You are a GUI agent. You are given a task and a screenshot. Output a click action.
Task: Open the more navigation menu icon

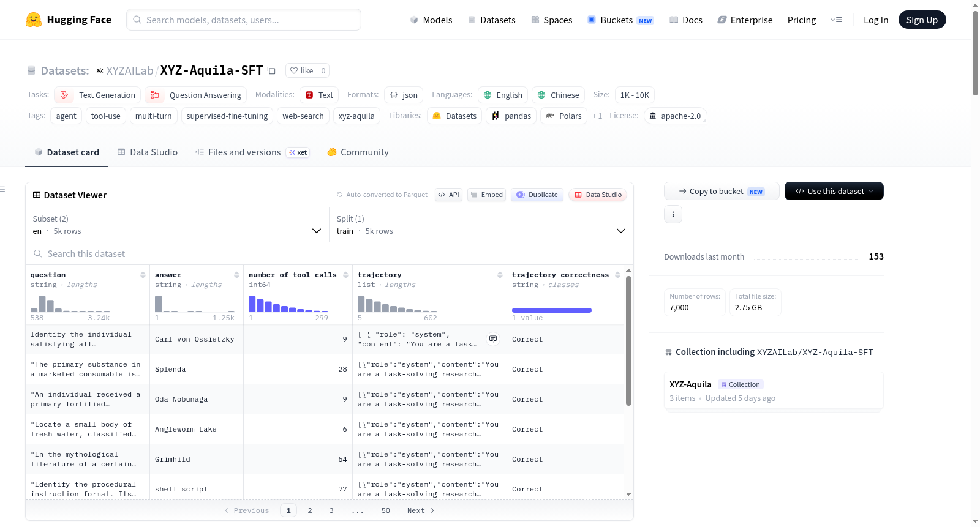[836, 20]
